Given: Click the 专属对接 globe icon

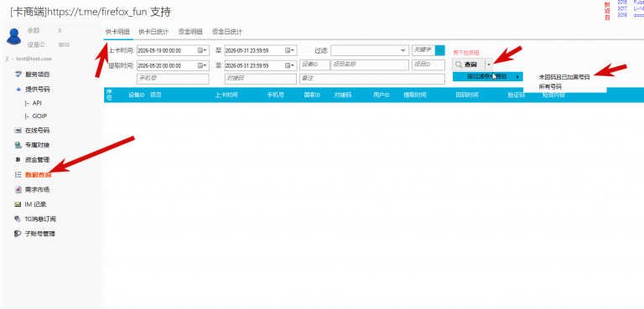Looking at the screenshot, I should 18,145.
